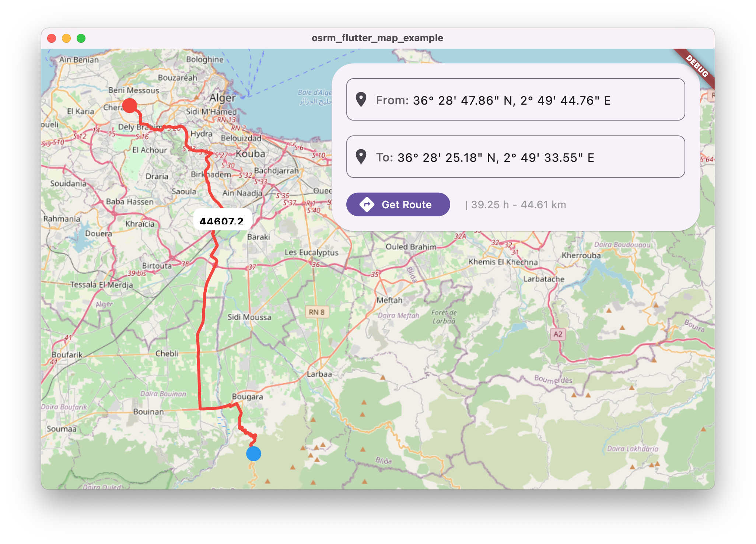Click the RN 8 road shield
Viewport: 756px width, 544px height.
(x=316, y=312)
